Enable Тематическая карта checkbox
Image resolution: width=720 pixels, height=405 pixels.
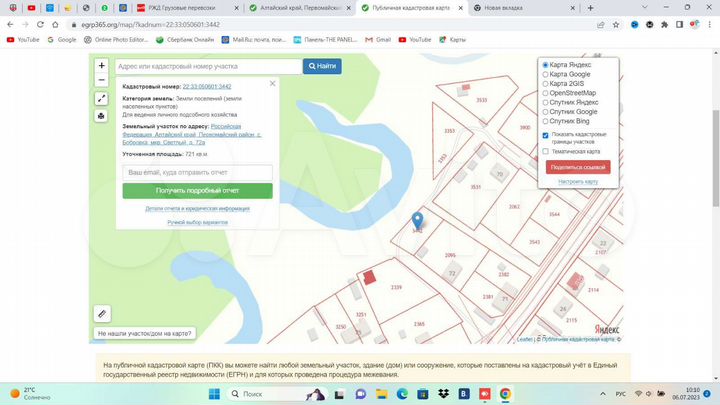[545, 151]
